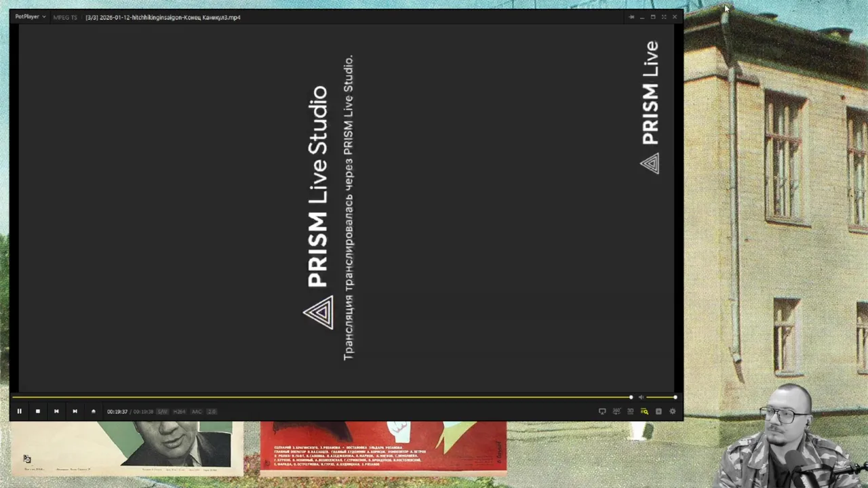Open the PotPlayer main menu dropdown
868x488 pixels.
[31, 17]
